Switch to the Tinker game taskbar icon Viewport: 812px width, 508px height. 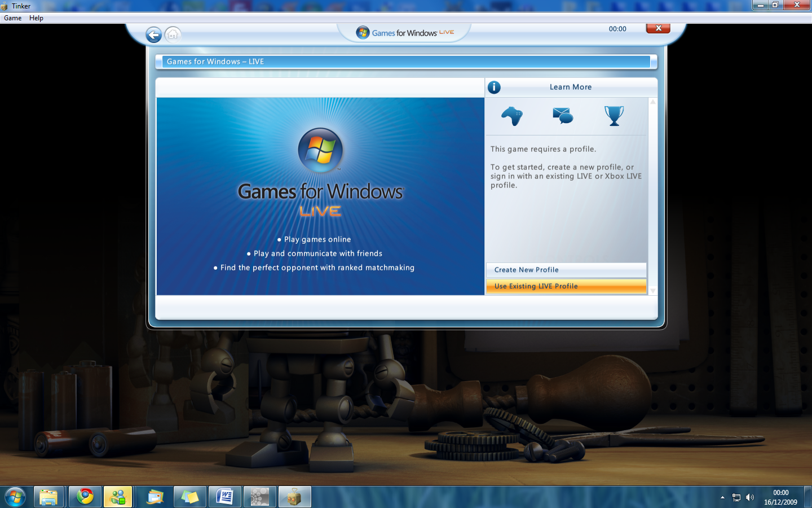294,497
